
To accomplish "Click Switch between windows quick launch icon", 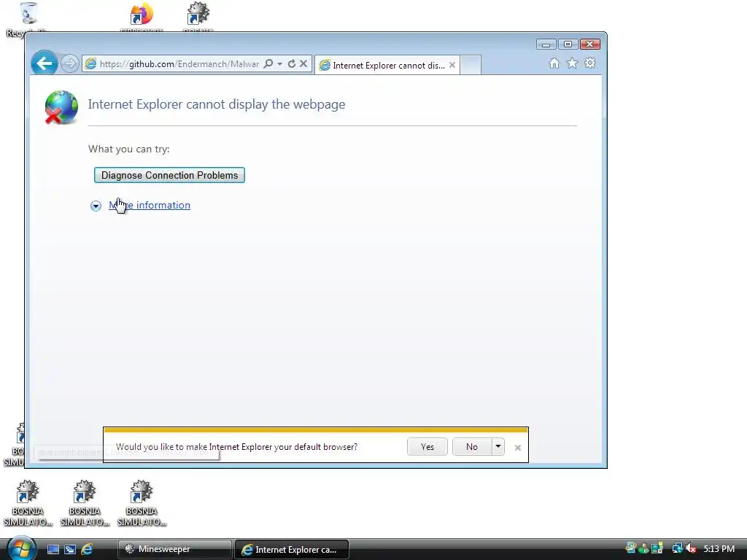I will pyautogui.click(x=70, y=550).
